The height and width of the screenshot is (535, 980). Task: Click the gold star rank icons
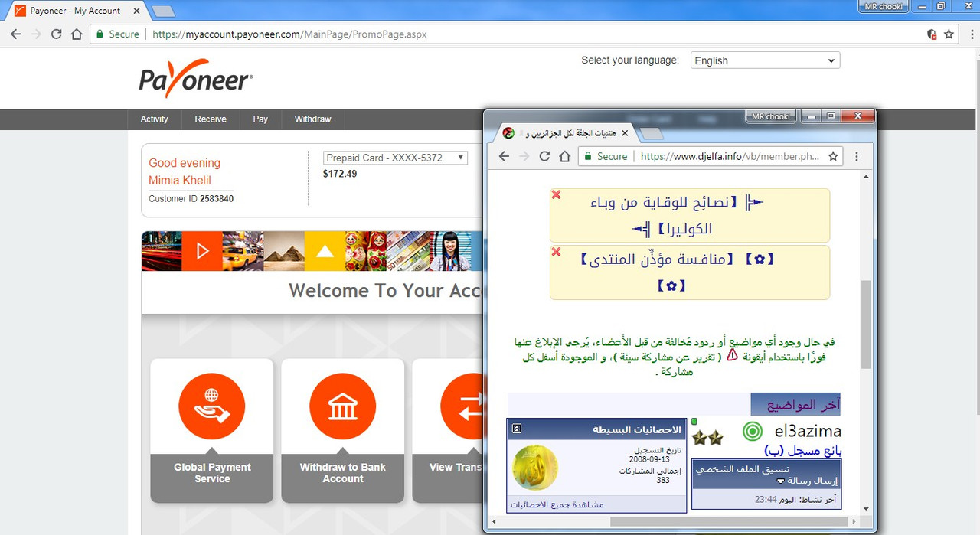(707, 438)
